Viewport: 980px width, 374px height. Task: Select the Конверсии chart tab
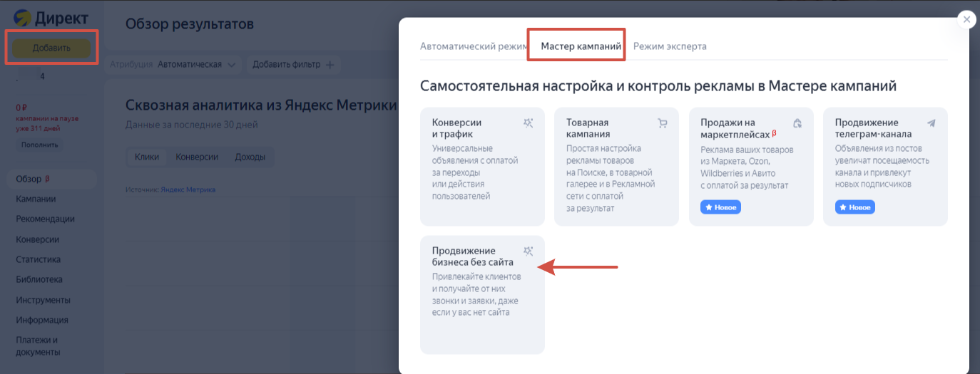(x=197, y=157)
